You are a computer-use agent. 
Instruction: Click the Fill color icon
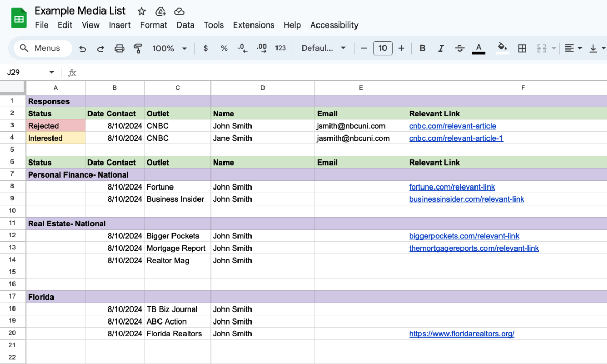click(502, 48)
